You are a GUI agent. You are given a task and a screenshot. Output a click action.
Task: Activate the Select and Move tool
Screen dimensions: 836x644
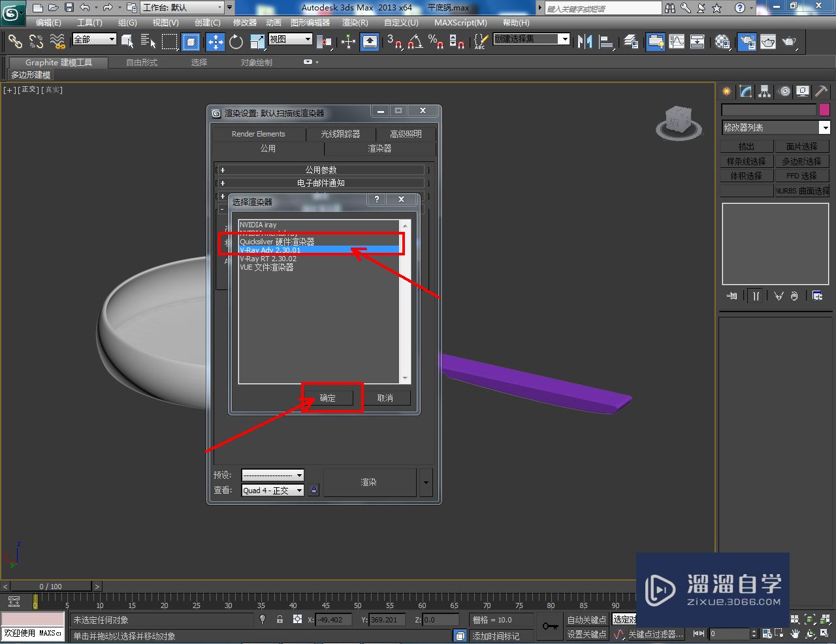[x=215, y=42]
